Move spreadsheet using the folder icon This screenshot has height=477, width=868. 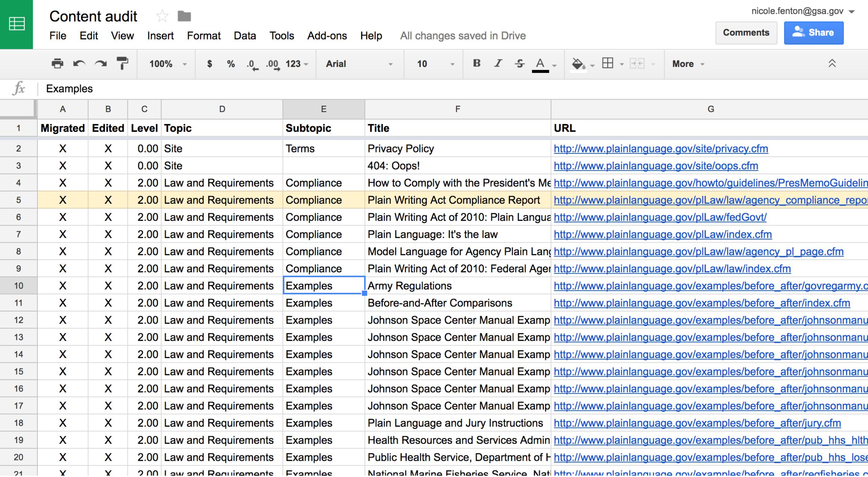184,16
